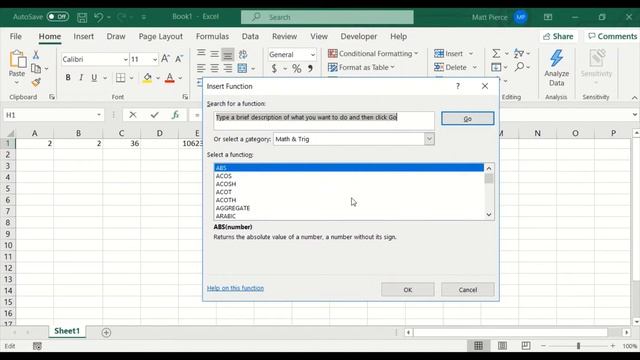Screen dimensions: 640x360
Task: Click the Fill Color bucket icon
Action: click(147, 78)
